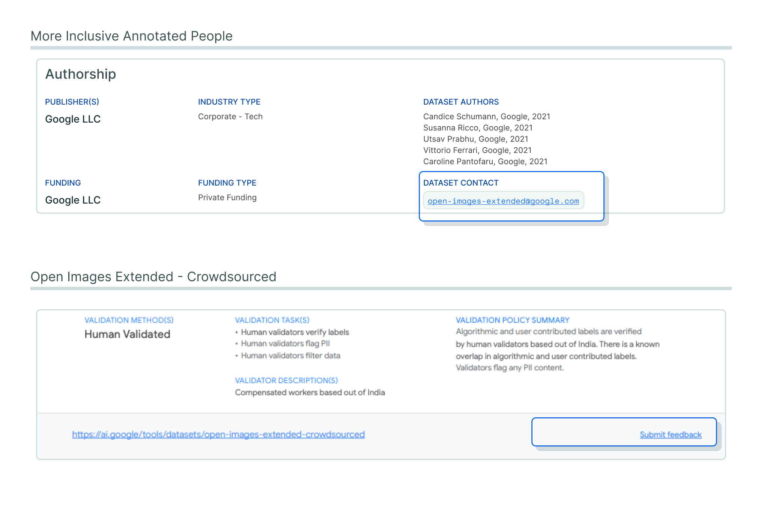Click the VALIDATOR DESCRIPTION(S) label
761x532 pixels.
pyautogui.click(x=286, y=381)
